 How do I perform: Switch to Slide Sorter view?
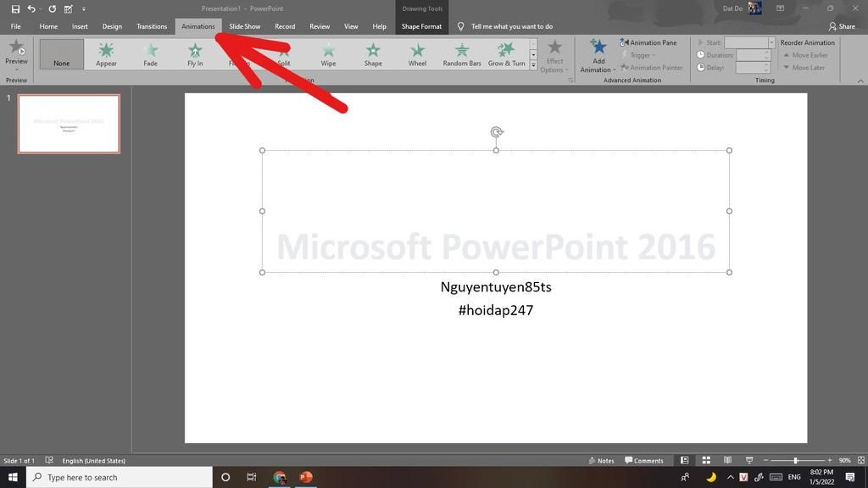[706, 460]
